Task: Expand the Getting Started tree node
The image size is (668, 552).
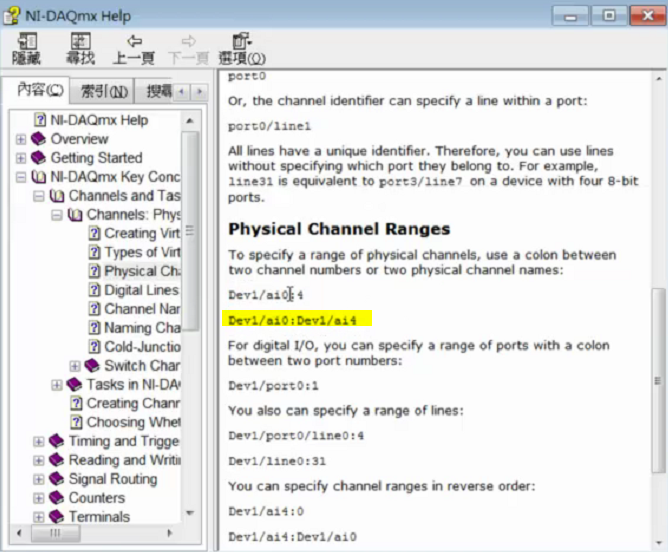Action: click(20, 158)
